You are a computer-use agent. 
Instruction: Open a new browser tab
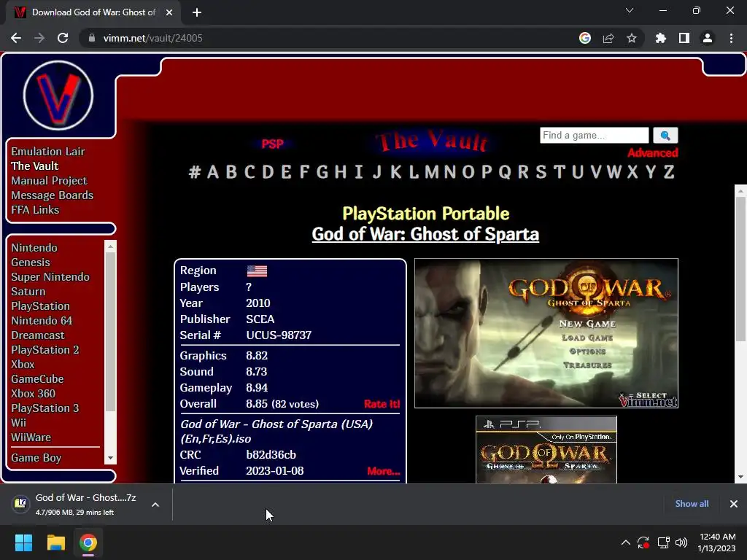pos(197,12)
